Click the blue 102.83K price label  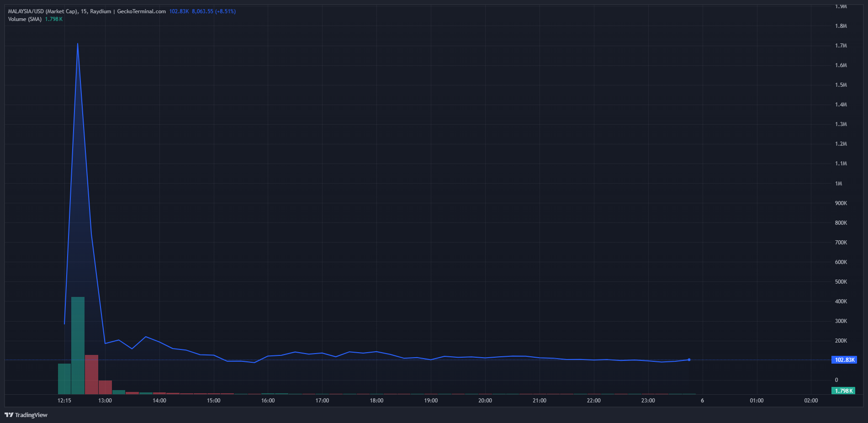tap(844, 360)
